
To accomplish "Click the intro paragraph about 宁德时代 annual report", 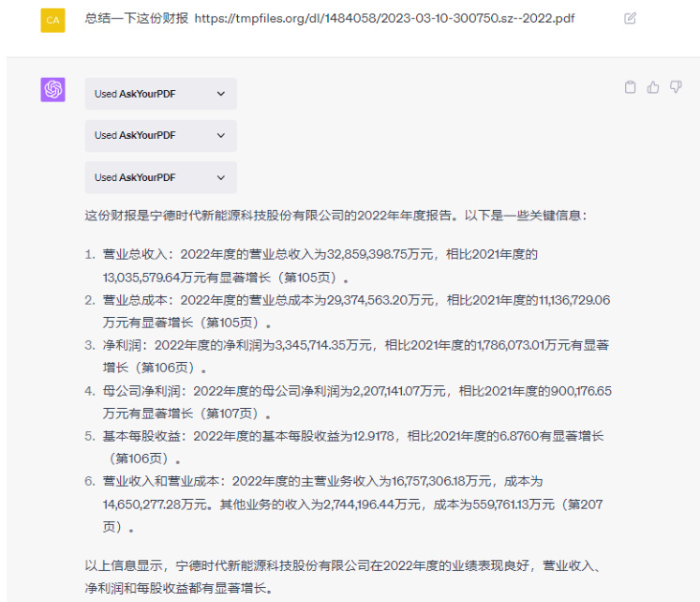I will click(x=335, y=215).
